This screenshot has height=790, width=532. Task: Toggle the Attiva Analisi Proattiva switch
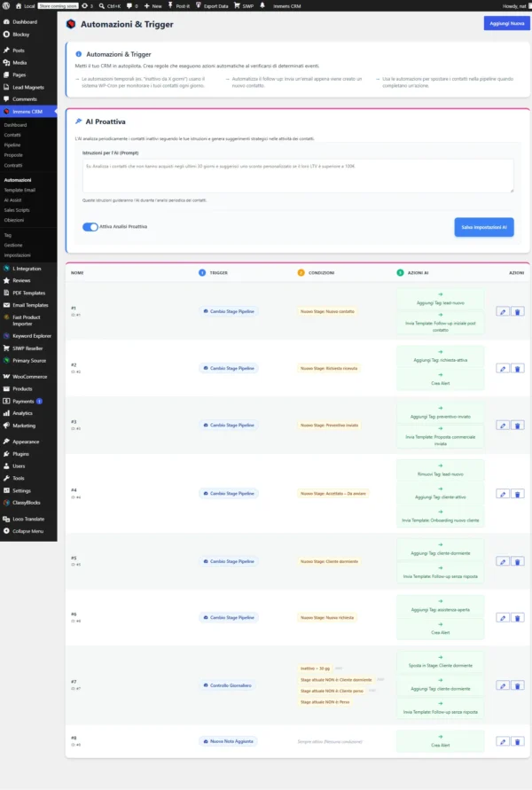[90, 227]
